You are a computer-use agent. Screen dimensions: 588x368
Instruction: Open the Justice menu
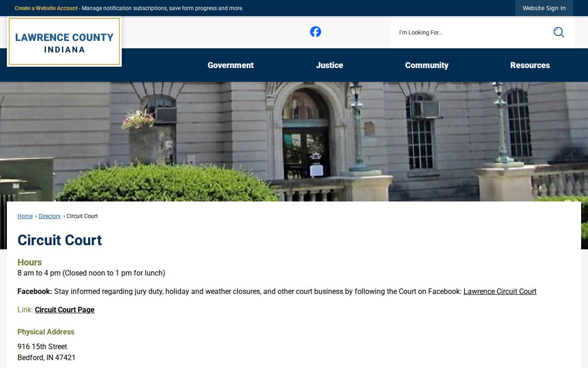(x=329, y=65)
